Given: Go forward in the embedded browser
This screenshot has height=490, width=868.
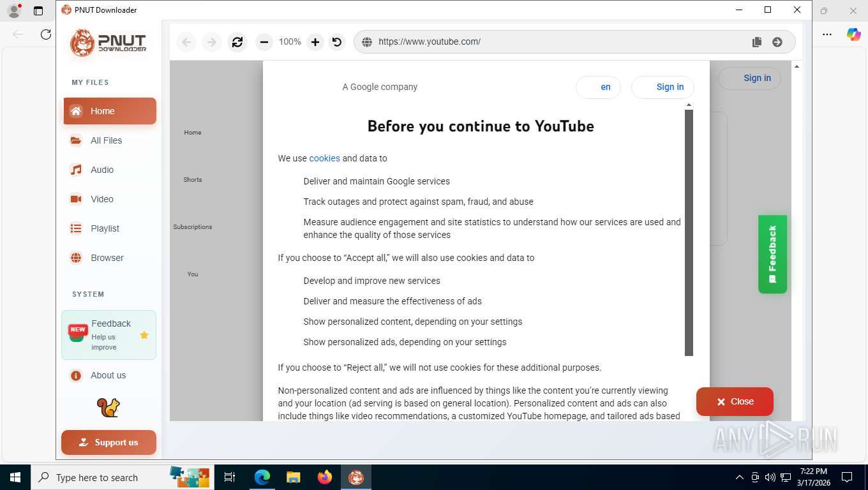Looking at the screenshot, I should tap(211, 42).
